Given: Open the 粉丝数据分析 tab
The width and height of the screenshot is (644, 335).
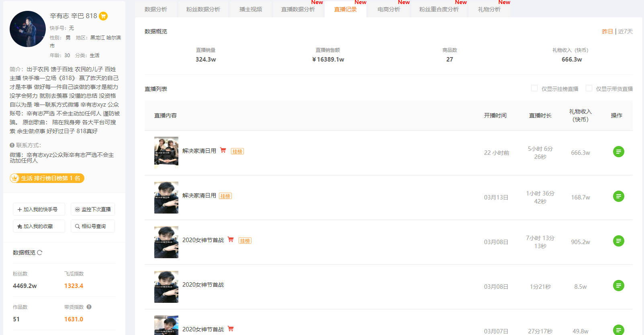Looking at the screenshot, I should click(203, 9).
